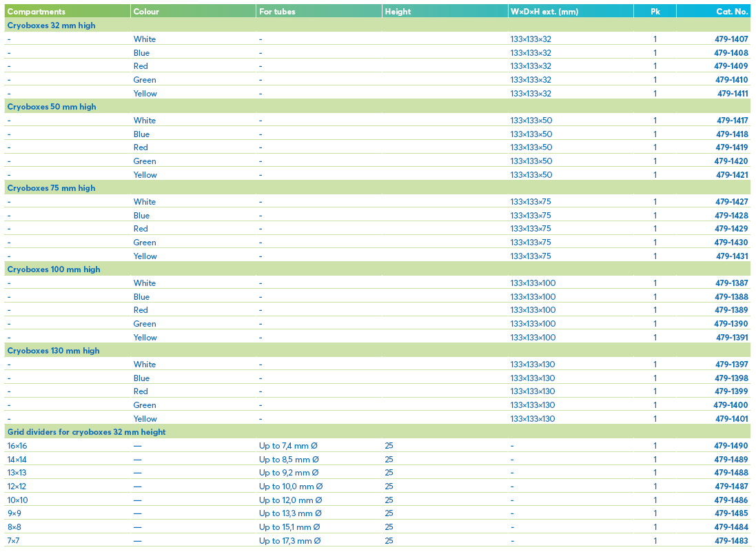Open catalogue number 479-1417
The image size is (756, 552).
point(733,121)
